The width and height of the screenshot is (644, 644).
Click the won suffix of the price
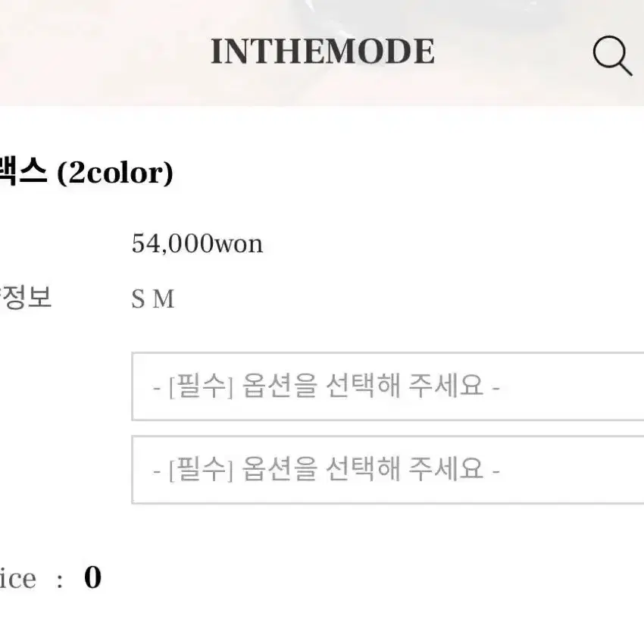[239, 245]
